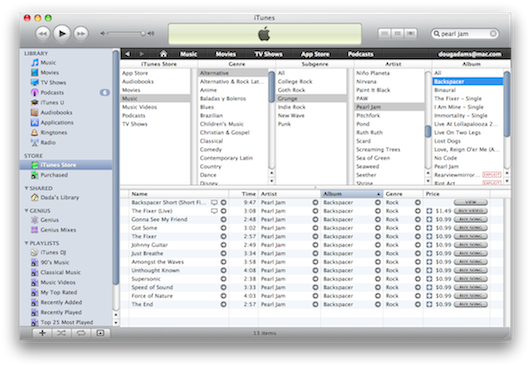Click the arrow link beside Got Some name

point(224,228)
